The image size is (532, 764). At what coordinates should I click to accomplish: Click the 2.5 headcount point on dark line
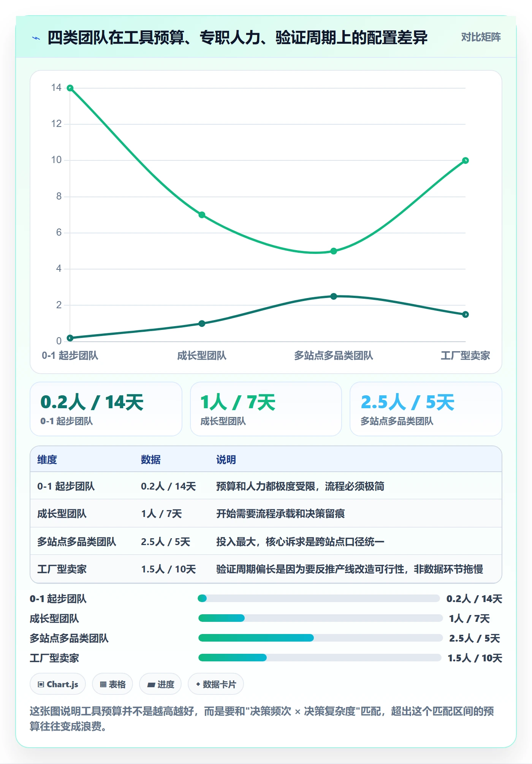click(334, 296)
